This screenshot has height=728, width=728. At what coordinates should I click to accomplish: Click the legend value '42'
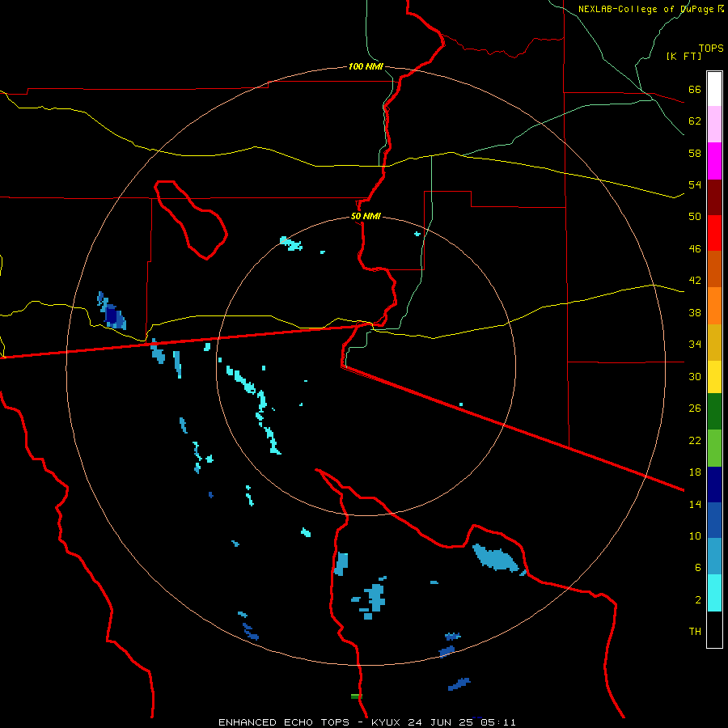point(695,281)
